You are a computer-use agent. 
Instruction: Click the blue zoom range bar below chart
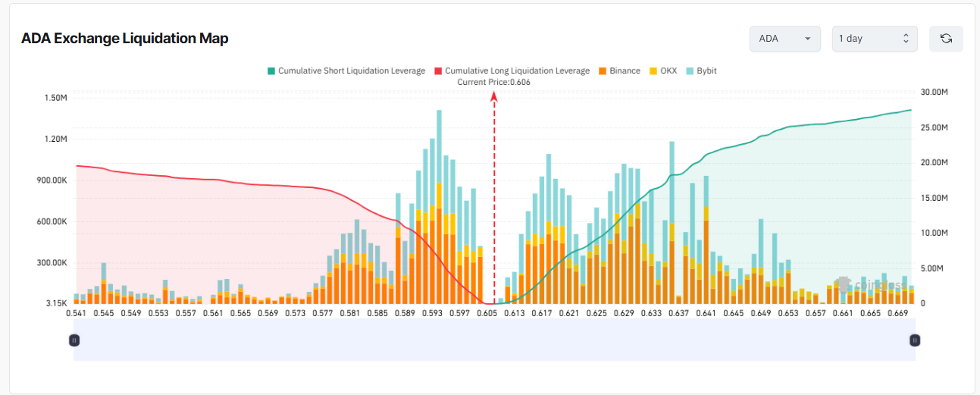(494, 340)
